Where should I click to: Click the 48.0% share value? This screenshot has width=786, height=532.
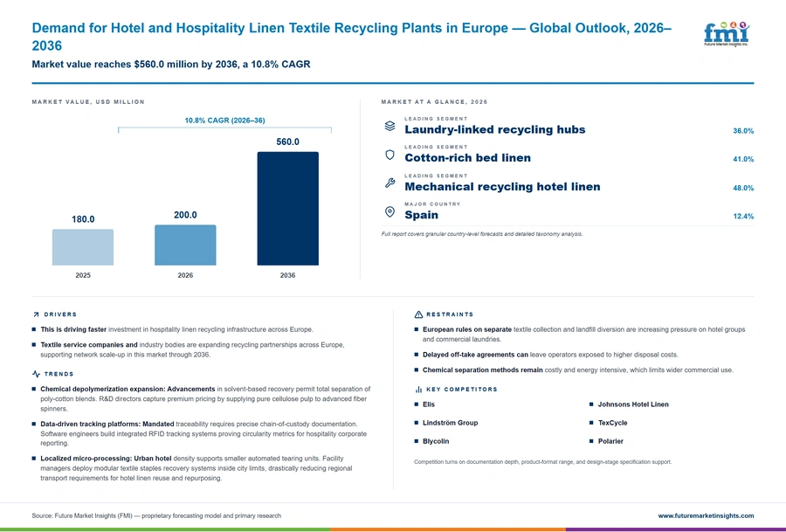coord(743,188)
